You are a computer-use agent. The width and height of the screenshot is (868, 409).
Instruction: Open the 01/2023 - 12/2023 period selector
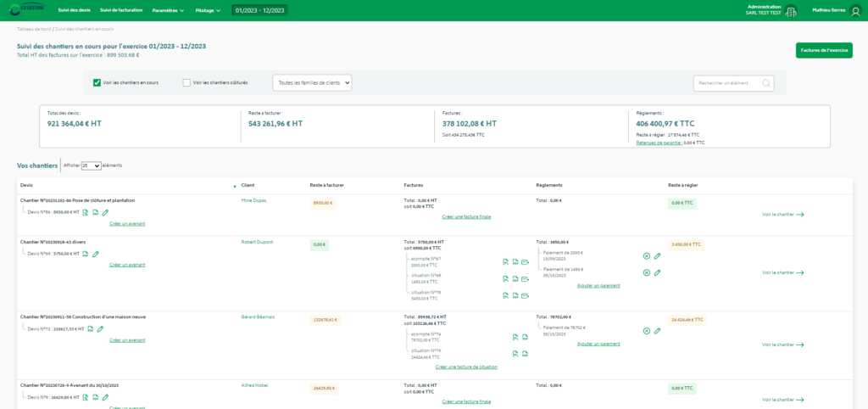click(x=259, y=10)
